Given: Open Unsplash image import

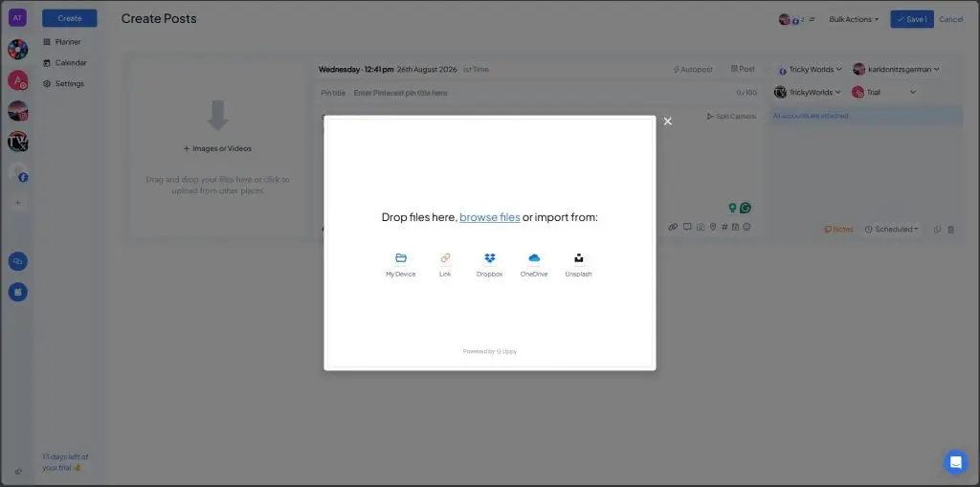Looking at the screenshot, I should click(x=578, y=265).
